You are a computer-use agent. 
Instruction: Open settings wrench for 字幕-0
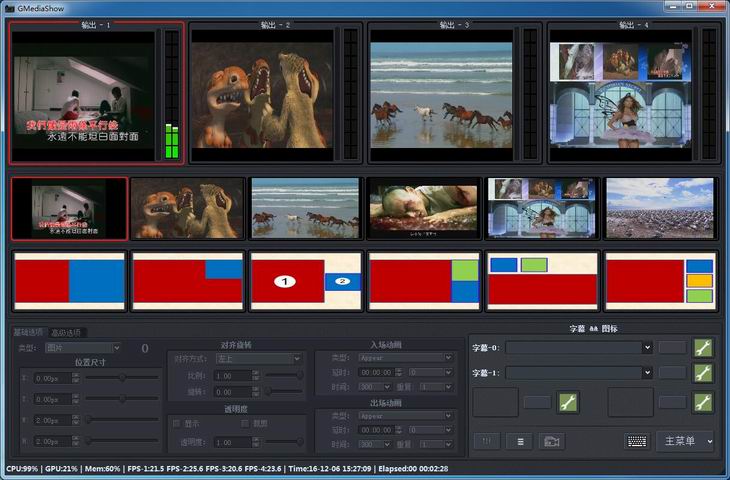703,348
